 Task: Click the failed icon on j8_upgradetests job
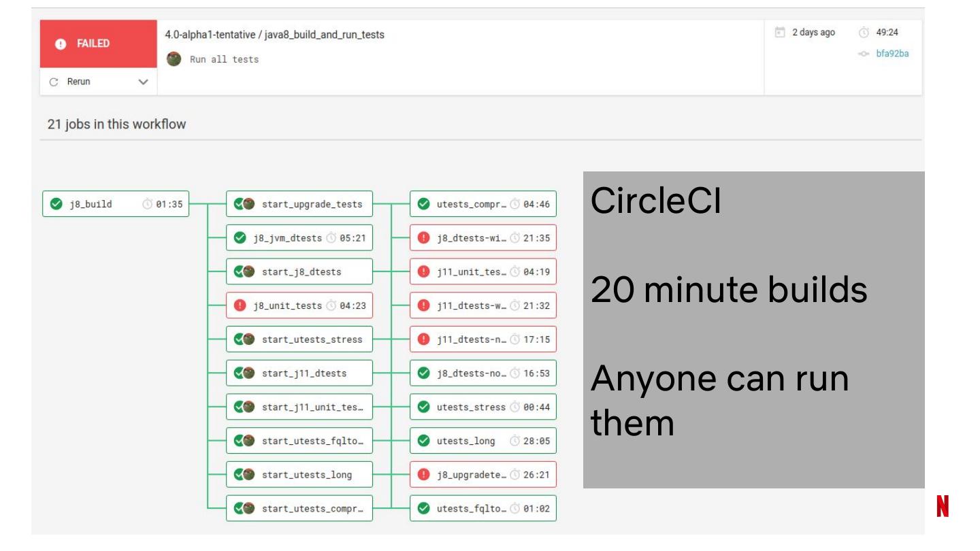[x=423, y=475]
